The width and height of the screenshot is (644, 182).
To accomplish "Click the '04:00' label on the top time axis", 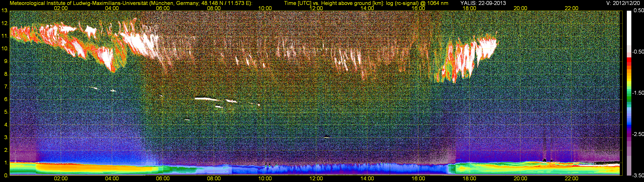I will tap(112, 8).
